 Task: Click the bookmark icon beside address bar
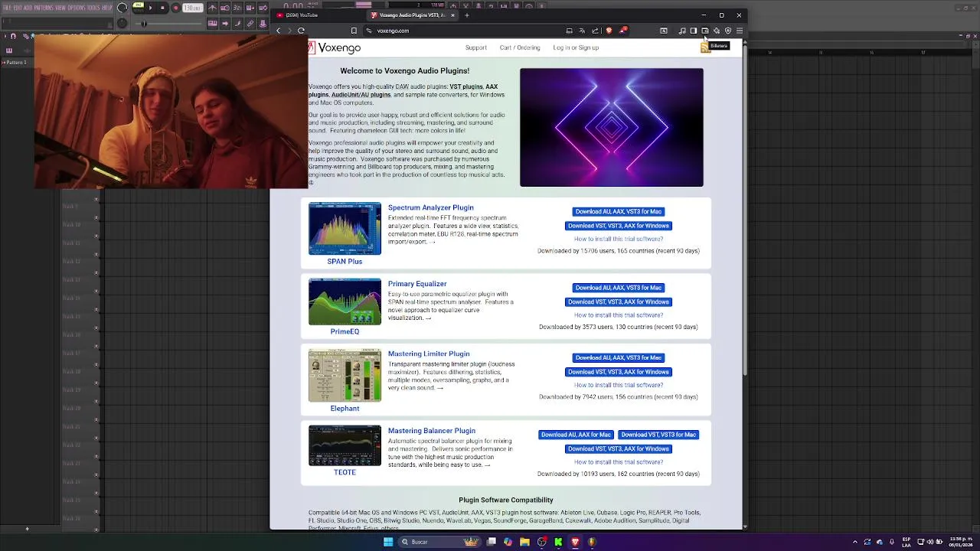(354, 31)
